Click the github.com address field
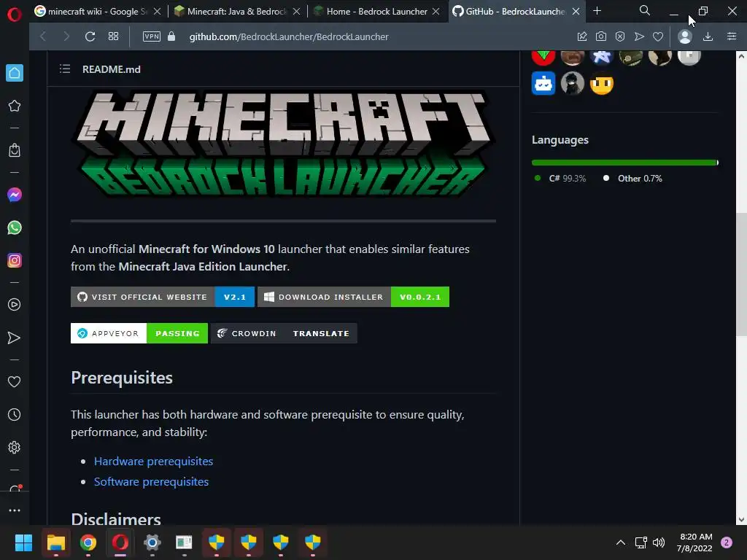 coord(289,36)
